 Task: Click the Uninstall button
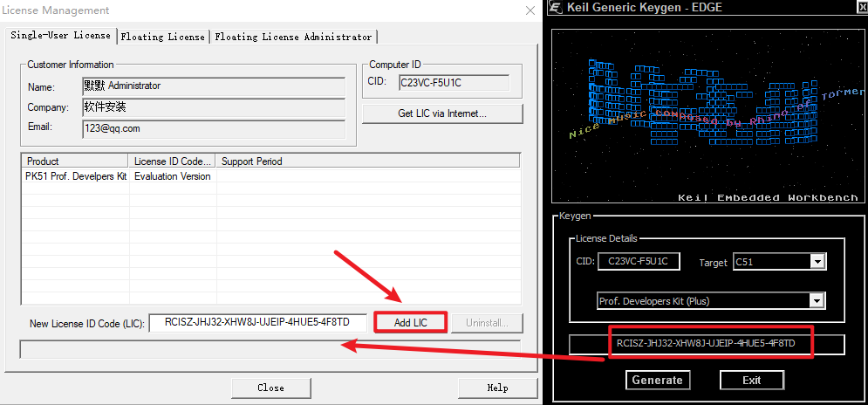point(487,323)
